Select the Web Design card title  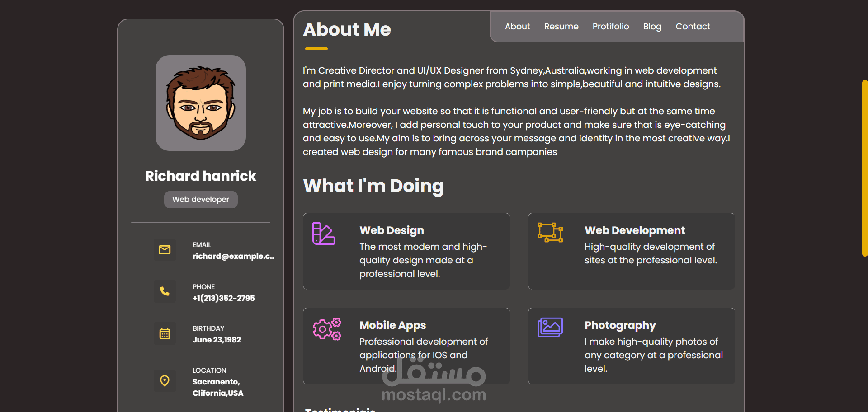click(x=392, y=230)
